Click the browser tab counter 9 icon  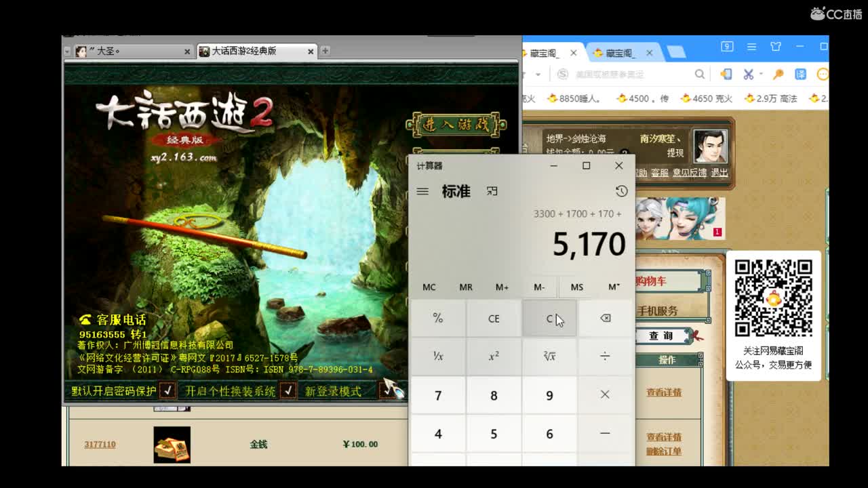click(x=727, y=47)
